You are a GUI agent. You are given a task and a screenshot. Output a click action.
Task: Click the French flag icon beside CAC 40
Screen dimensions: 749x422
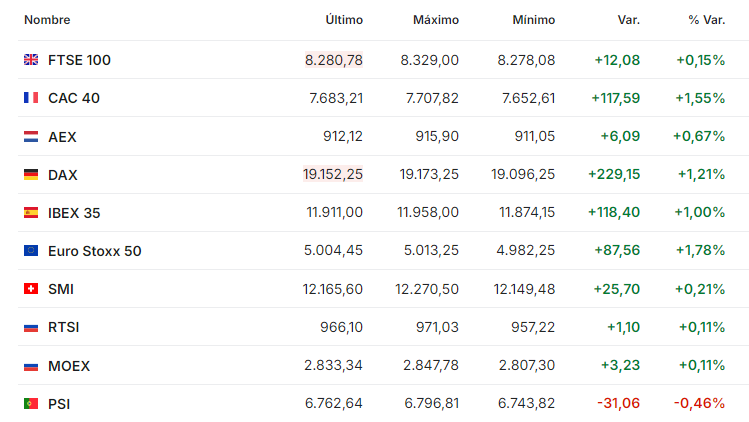tap(31, 98)
